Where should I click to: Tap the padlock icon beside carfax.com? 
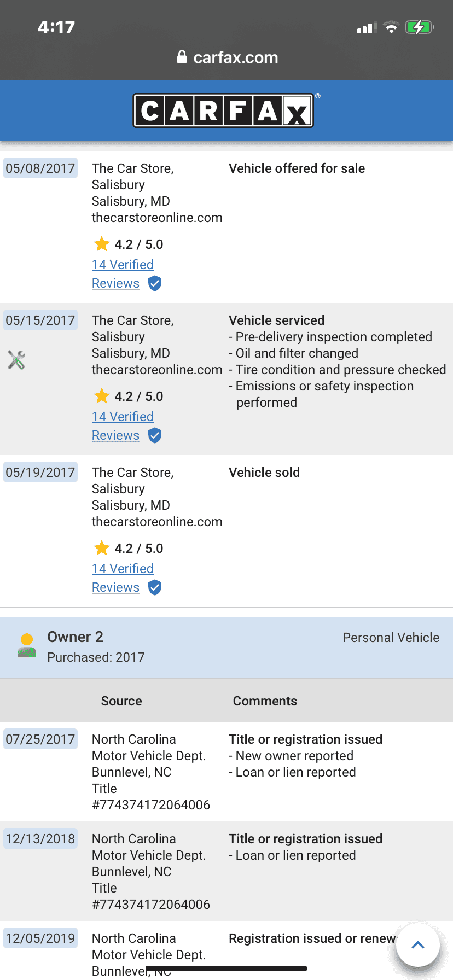tap(182, 57)
